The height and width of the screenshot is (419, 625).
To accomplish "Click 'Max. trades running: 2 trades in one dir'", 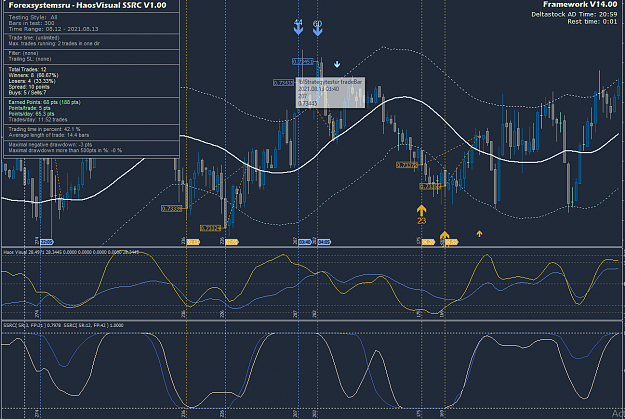I will 54,43.
